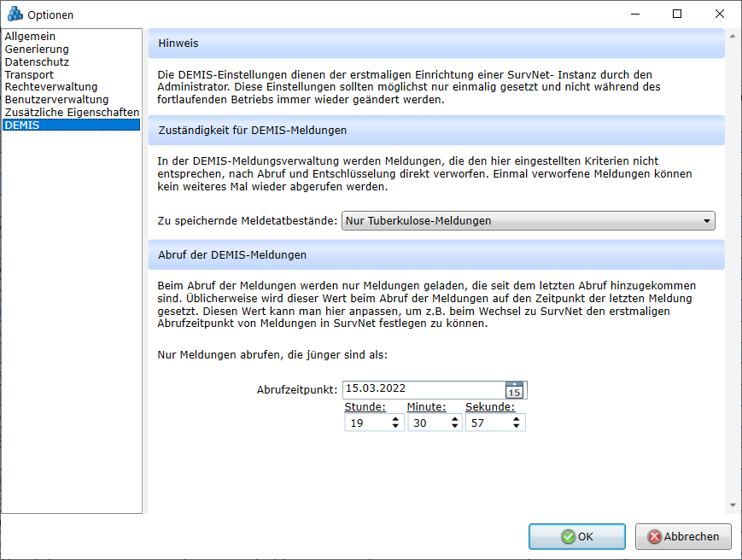Select Datenschutz in the sidebar

pyautogui.click(x=37, y=62)
